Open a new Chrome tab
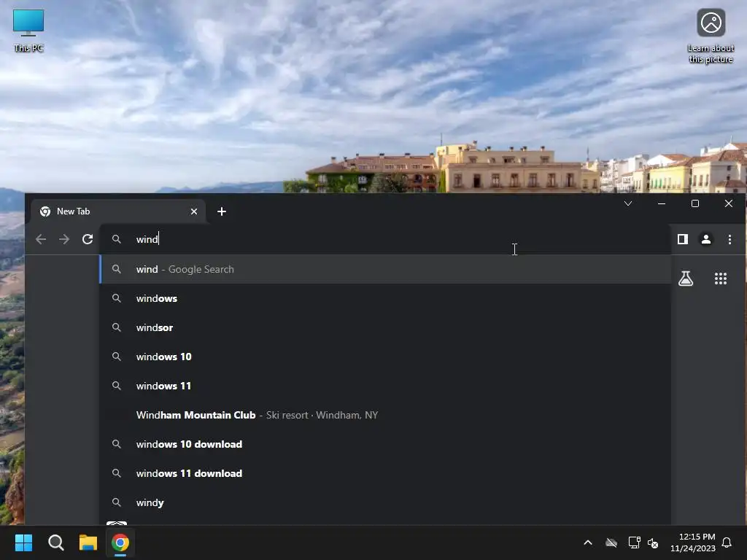747x560 pixels. [x=222, y=211]
